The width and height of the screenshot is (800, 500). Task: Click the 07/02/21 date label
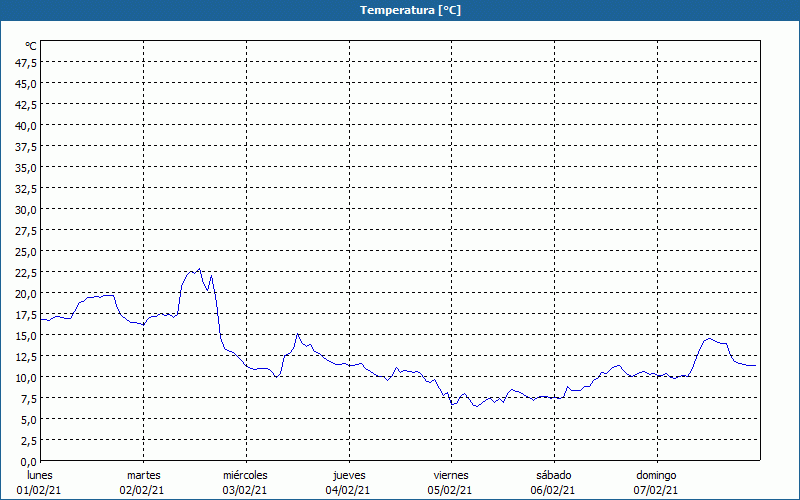tap(656, 490)
